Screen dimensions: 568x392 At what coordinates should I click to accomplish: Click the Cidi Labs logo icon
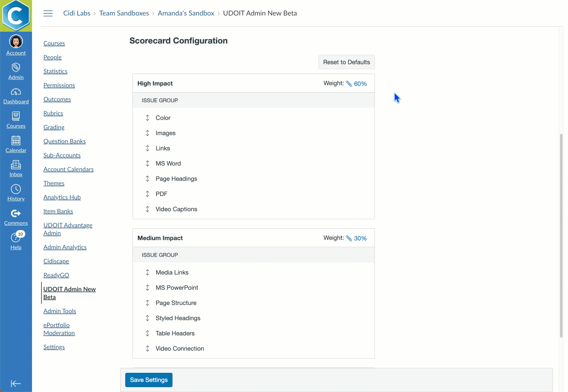(x=16, y=16)
